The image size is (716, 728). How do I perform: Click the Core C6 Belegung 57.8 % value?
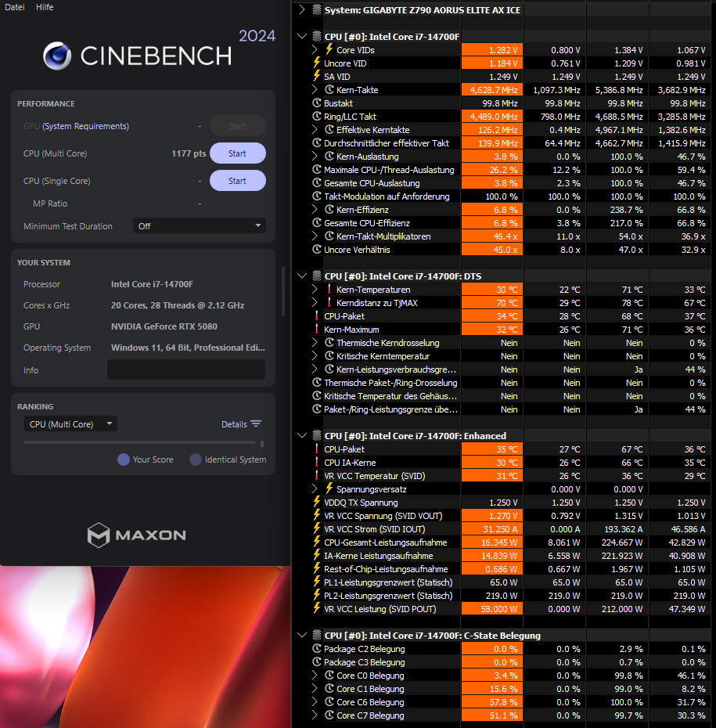point(492,702)
